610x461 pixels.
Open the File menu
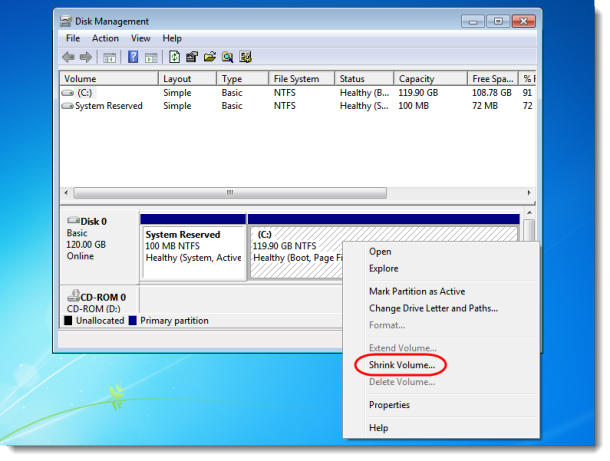click(x=73, y=39)
